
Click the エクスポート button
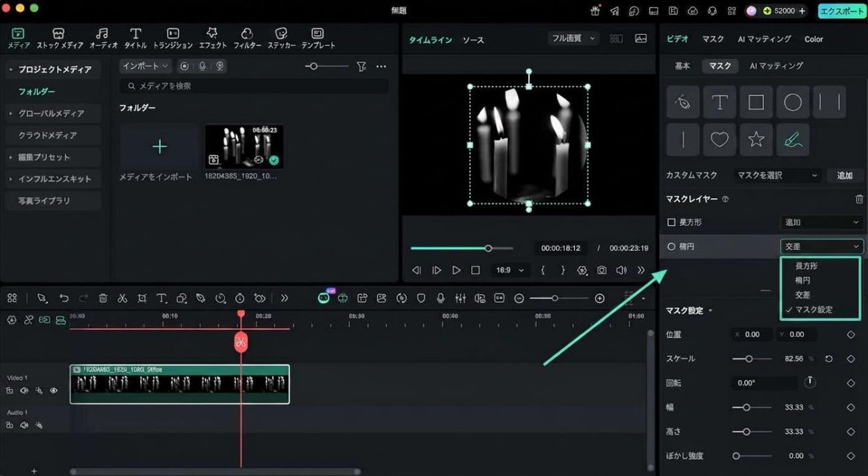click(841, 11)
